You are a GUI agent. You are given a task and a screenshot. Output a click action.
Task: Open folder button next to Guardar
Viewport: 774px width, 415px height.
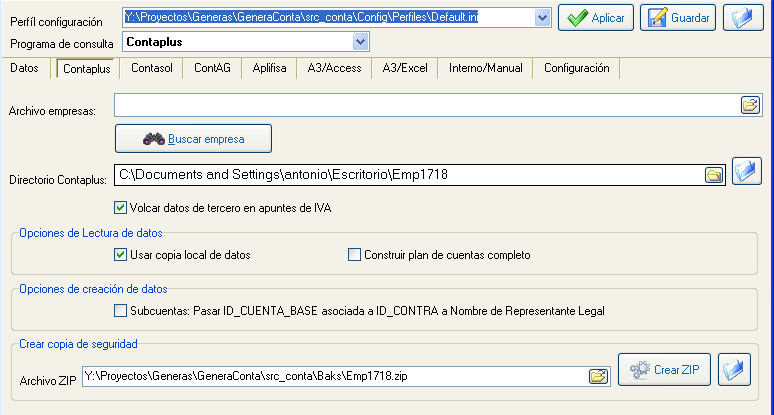[x=743, y=18]
